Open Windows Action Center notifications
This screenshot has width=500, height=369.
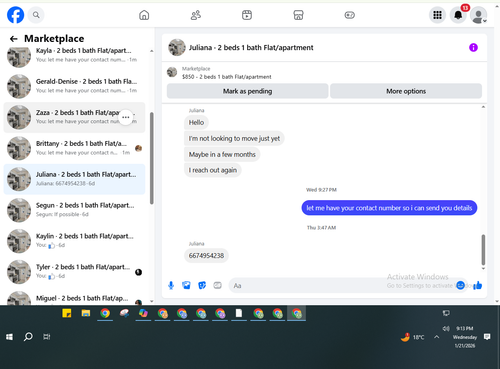487,337
